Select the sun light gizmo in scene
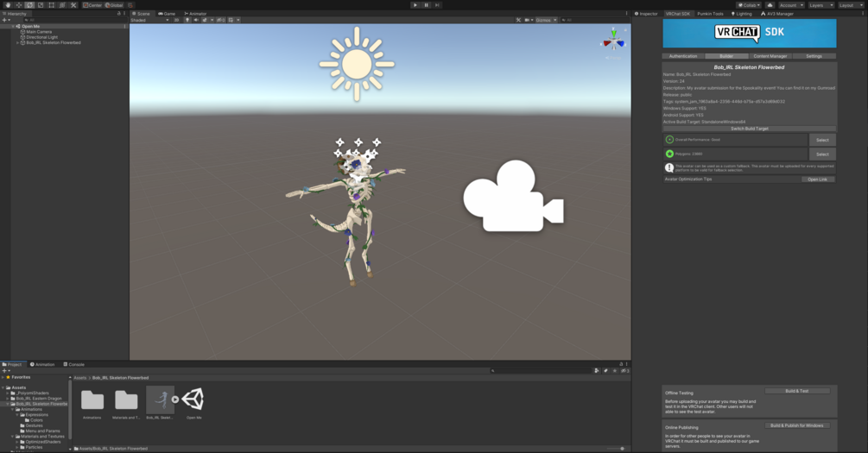 (x=357, y=64)
